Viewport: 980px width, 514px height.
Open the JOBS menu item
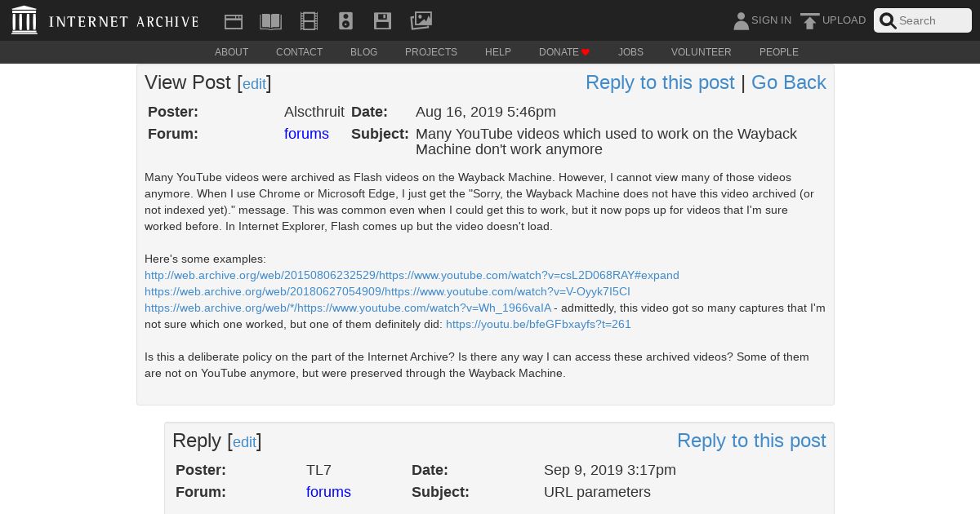(x=630, y=52)
